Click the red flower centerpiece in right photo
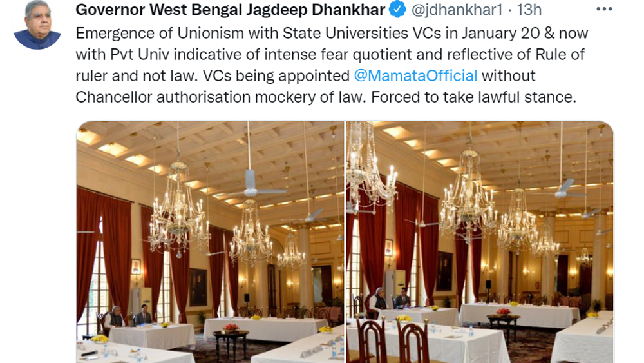The height and width of the screenshot is (363, 644). 503,311
